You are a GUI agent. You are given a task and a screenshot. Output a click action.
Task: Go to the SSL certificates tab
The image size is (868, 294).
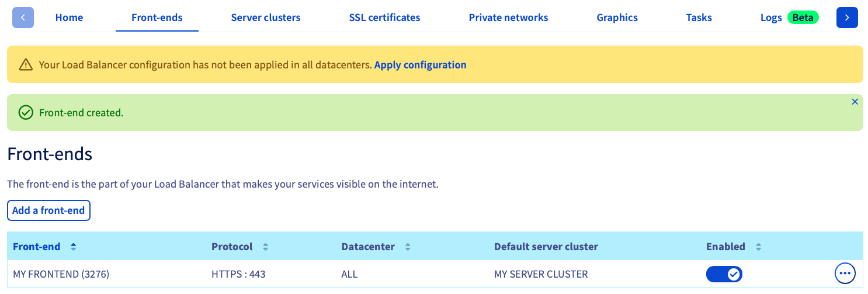coord(384,18)
